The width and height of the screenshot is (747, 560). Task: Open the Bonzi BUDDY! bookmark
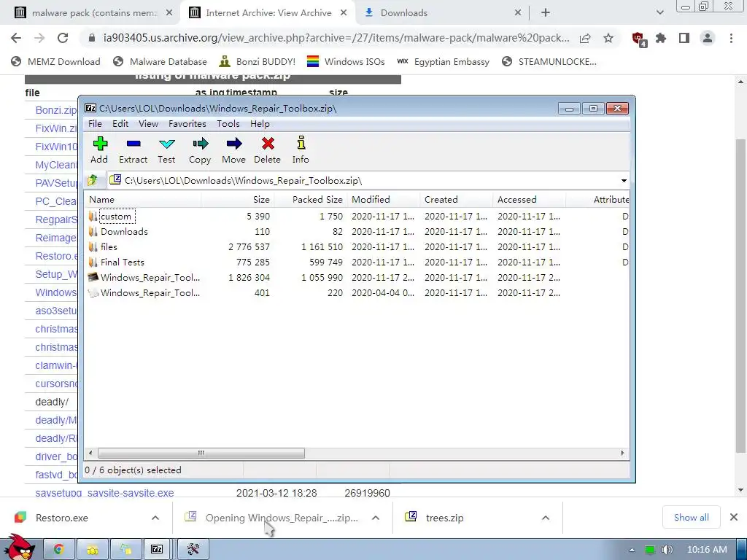(x=258, y=61)
